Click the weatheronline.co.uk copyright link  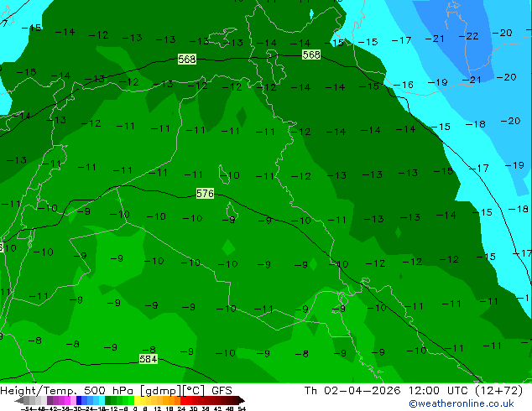(x=462, y=403)
